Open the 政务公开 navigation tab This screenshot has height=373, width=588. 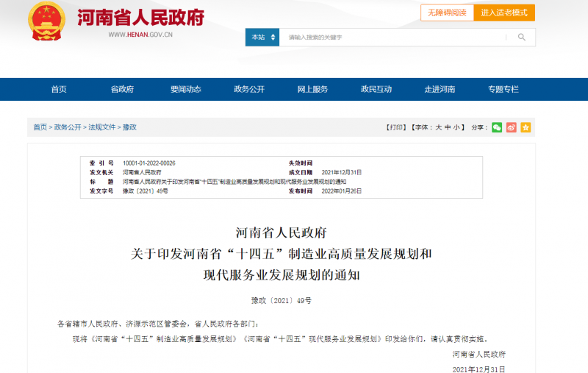click(249, 89)
